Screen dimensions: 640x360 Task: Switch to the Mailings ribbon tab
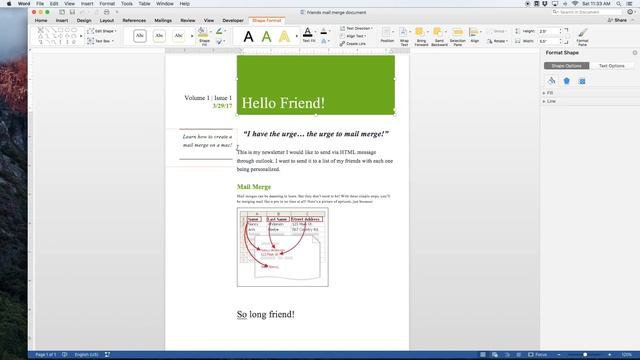coord(163,20)
